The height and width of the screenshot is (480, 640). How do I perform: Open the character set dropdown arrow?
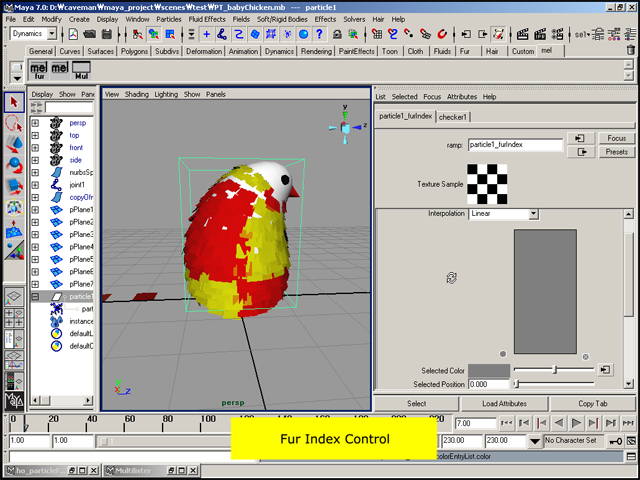coord(535,441)
